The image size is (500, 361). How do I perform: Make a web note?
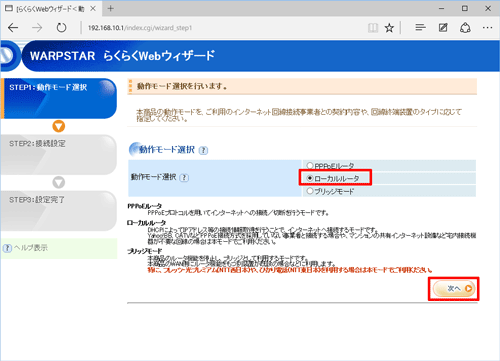click(443, 28)
